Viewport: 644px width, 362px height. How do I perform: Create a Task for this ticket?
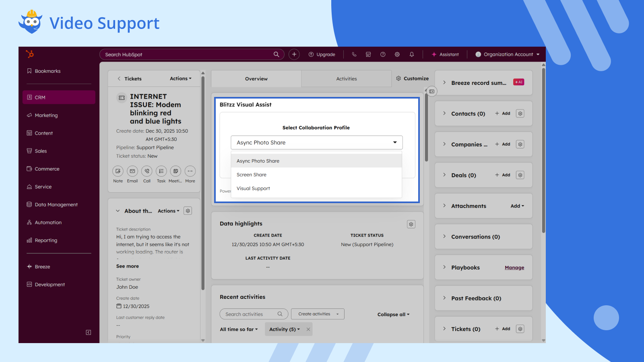click(x=161, y=171)
